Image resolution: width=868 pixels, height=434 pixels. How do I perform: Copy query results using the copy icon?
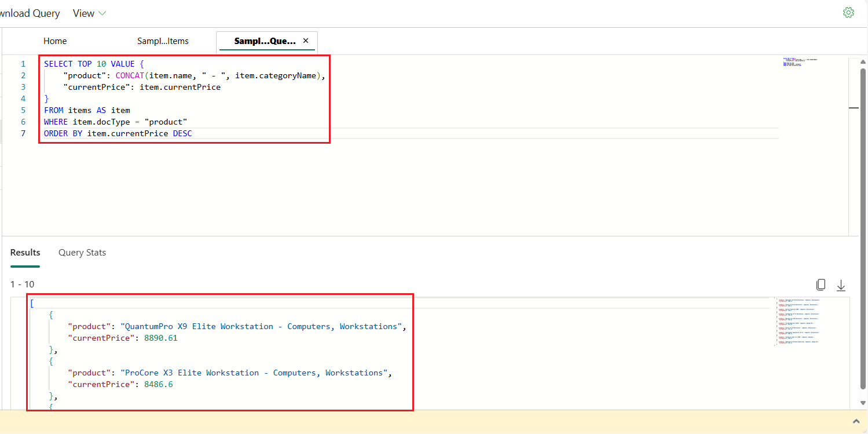pyautogui.click(x=821, y=285)
